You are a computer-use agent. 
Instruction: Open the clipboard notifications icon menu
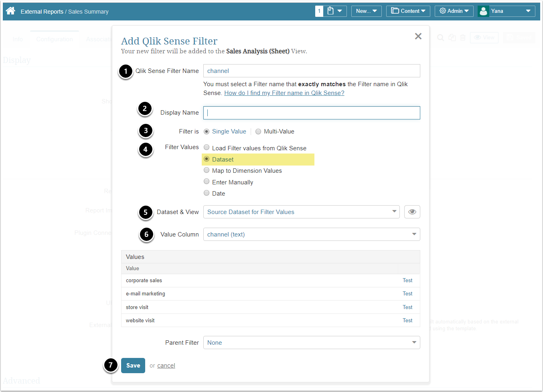click(x=334, y=11)
